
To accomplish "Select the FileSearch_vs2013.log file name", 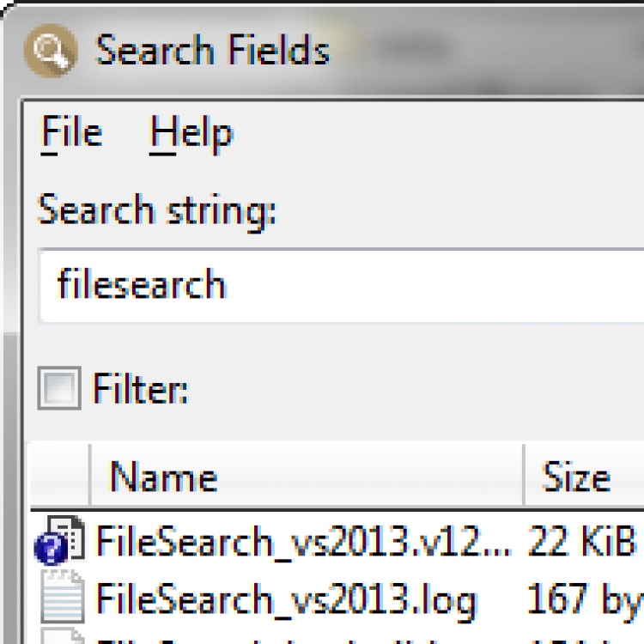I will [x=285, y=599].
